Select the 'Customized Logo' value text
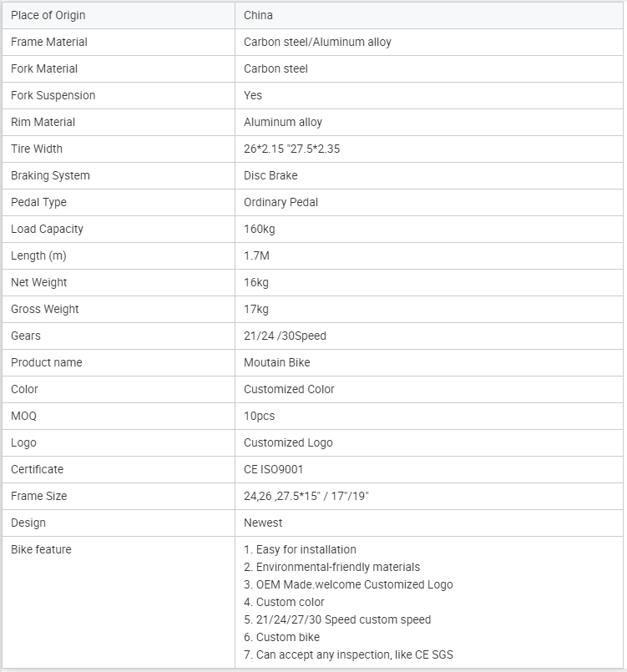This screenshot has height=672, width=627. [288, 442]
